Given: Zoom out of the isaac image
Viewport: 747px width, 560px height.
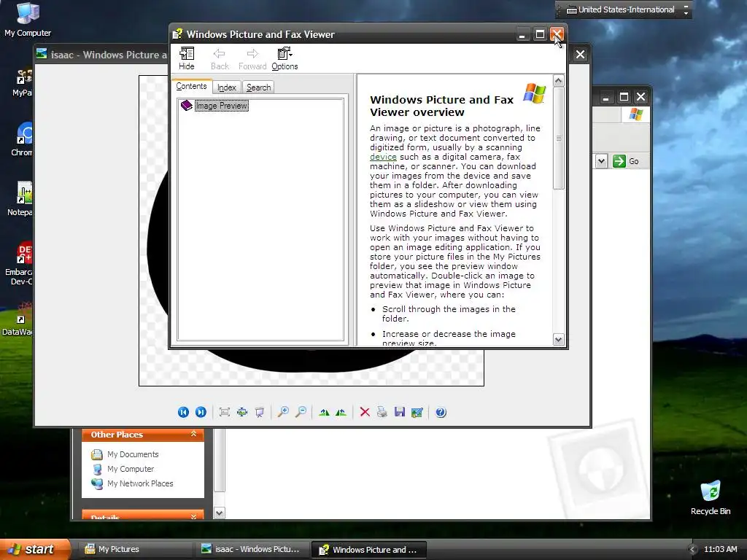Looking at the screenshot, I should (301, 413).
